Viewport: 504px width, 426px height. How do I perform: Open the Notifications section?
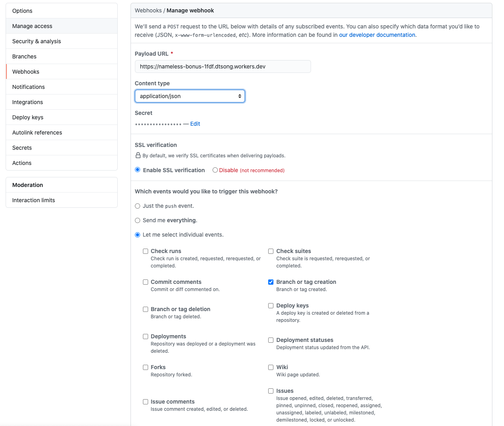point(28,87)
